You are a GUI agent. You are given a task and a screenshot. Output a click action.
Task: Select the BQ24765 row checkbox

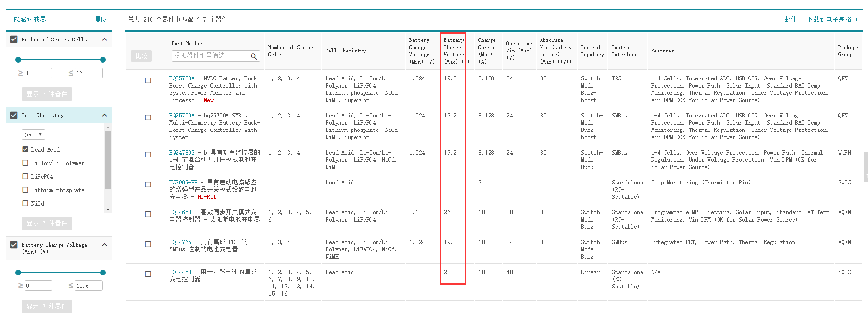(148, 244)
